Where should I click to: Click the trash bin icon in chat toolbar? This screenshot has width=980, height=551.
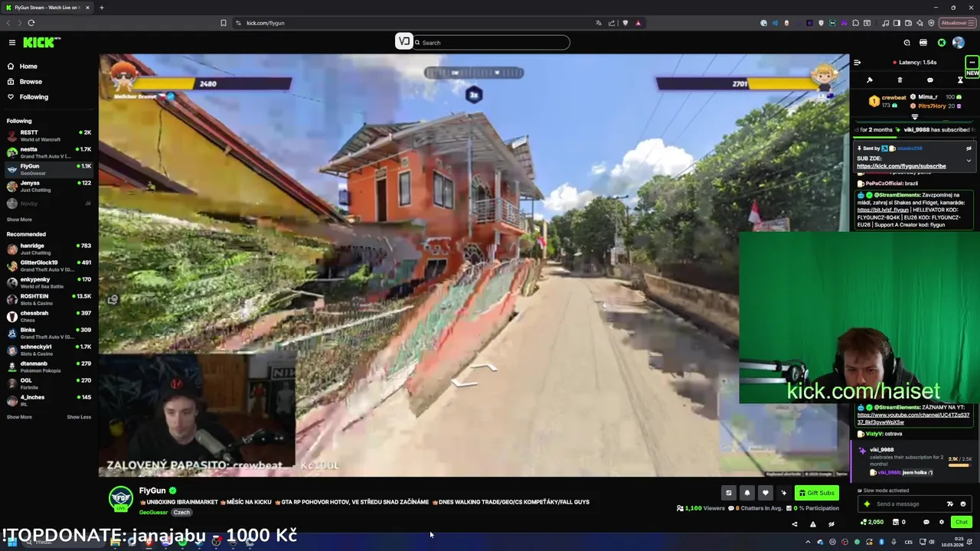pyautogui.click(x=900, y=80)
